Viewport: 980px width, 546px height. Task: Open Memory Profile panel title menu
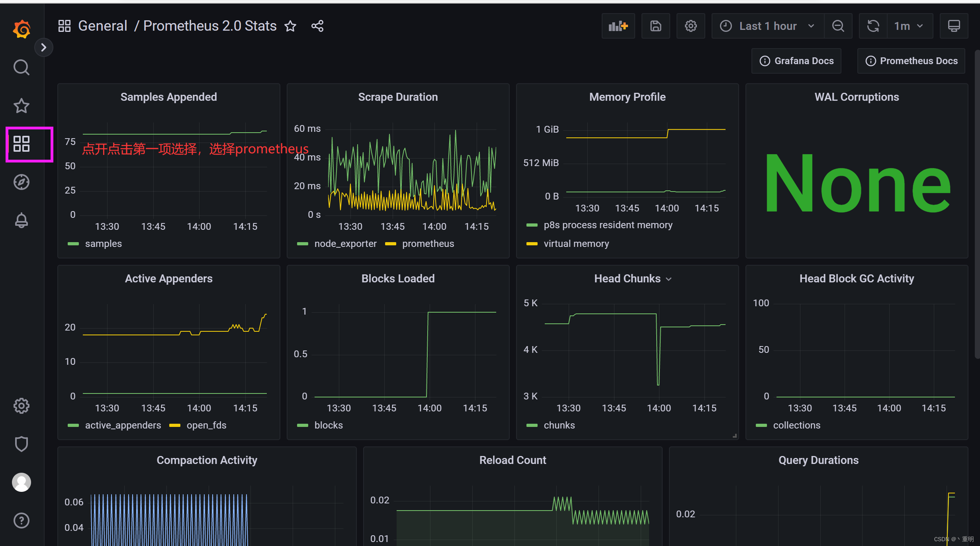point(628,97)
